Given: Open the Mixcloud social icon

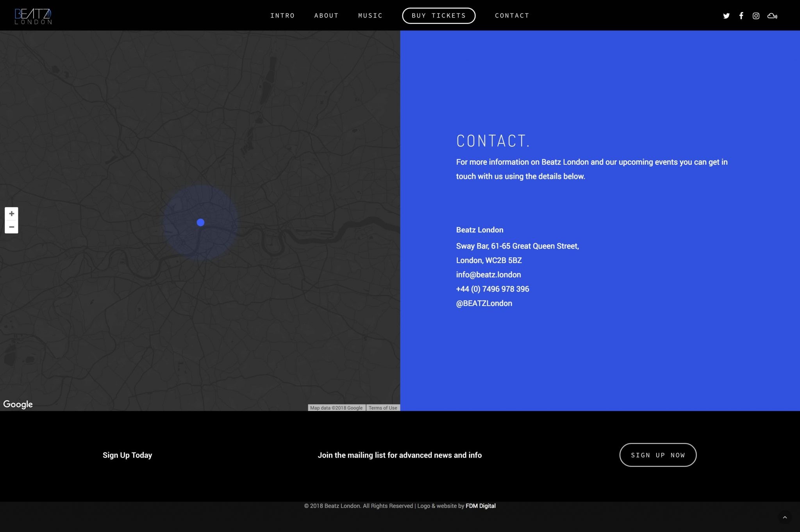Looking at the screenshot, I should point(772,16).
